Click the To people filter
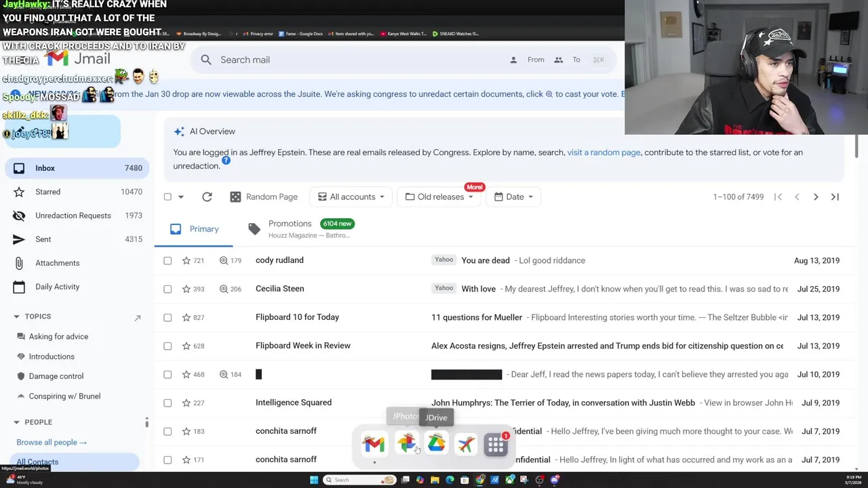 tap(567, 60)
